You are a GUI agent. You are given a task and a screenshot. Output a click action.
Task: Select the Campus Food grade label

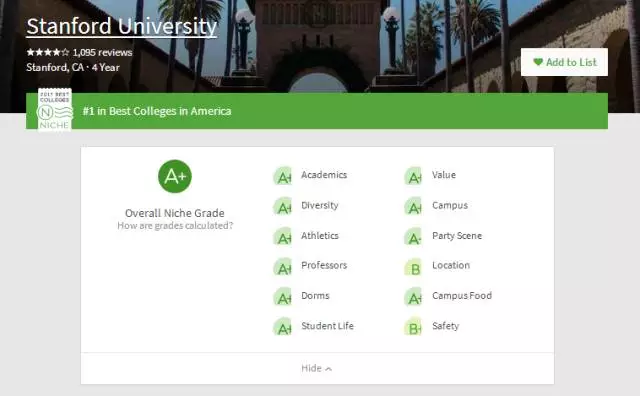pos(462,296)
